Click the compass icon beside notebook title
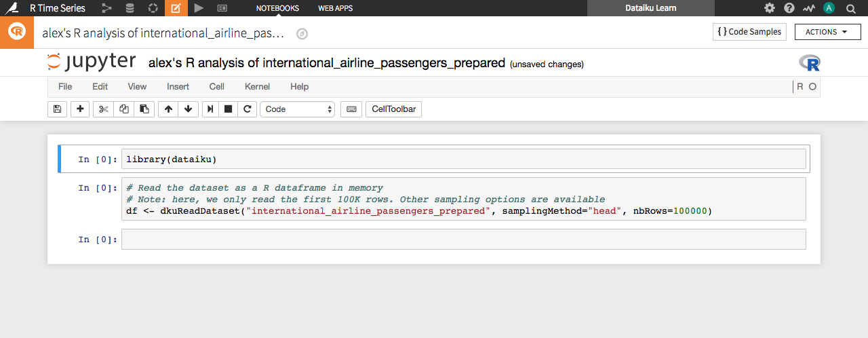Image resolution: width=868 pixels, height=338 pixels. point(302,33)
